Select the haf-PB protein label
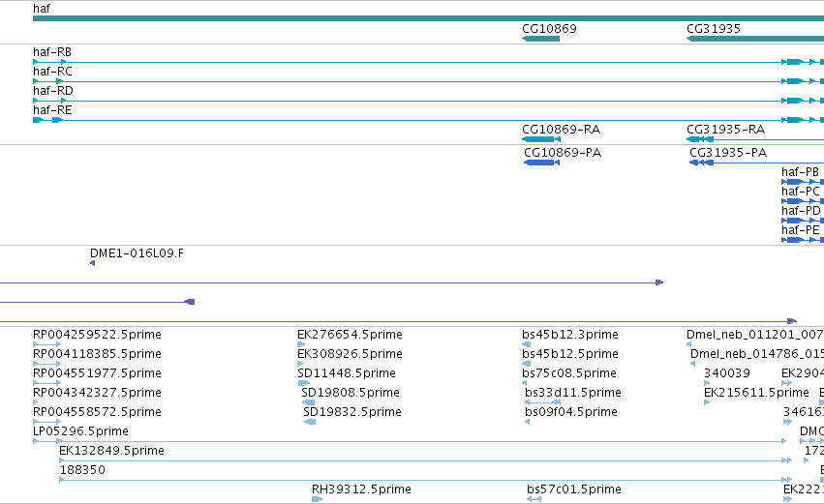 coord(801,172)
